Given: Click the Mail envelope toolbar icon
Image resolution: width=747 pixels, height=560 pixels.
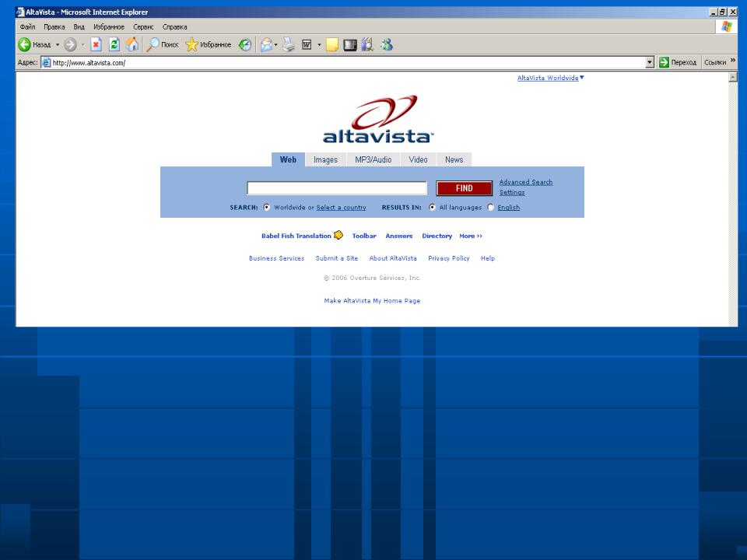Looking at the screenshot, I should (x=266, y=45).
